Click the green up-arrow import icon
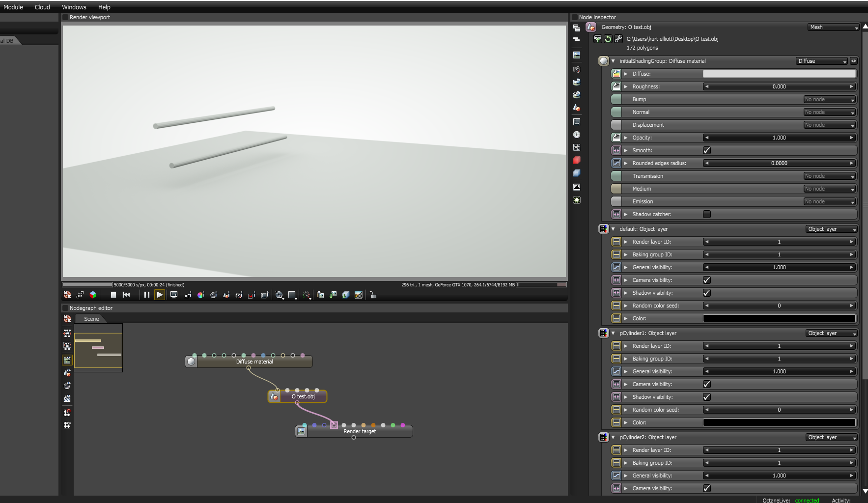Viewport: 868px width, 503px height. [x=598, y=39]
